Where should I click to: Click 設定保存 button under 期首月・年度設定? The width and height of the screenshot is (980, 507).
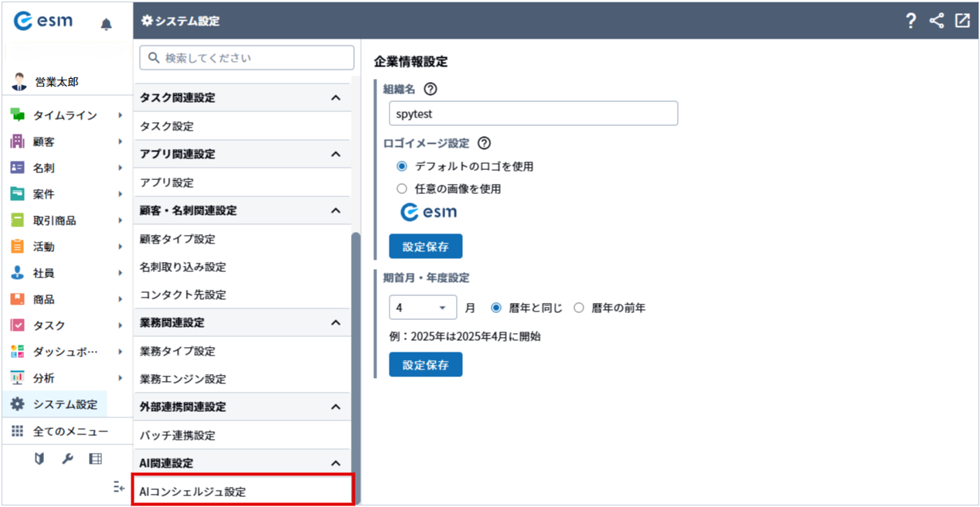425,365
